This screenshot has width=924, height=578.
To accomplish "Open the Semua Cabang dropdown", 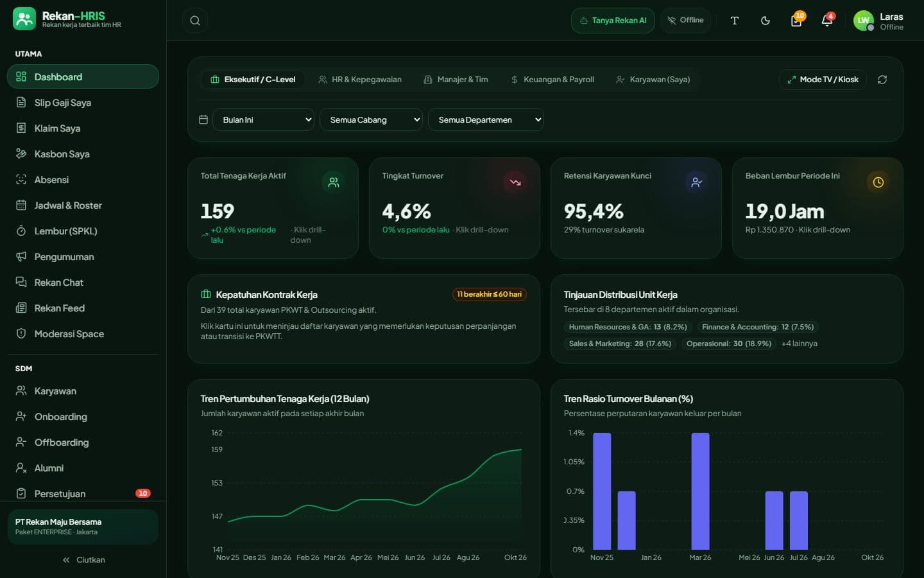I will coord(372,119).
